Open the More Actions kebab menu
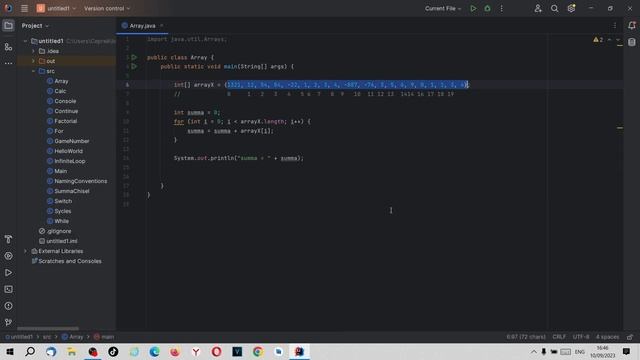This screenshot has width=640, height=360. 502,8
